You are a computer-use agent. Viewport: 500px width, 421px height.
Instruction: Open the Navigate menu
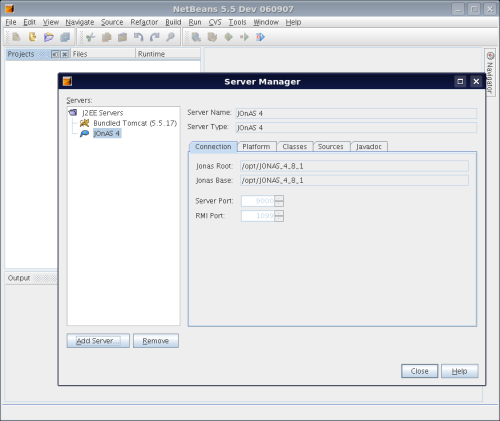[x=80, y=22]
